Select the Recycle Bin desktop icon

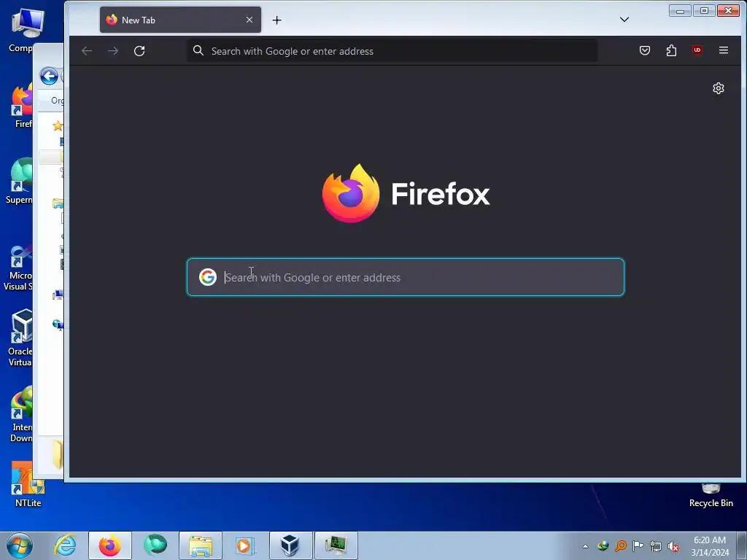[x=711, y=495]
